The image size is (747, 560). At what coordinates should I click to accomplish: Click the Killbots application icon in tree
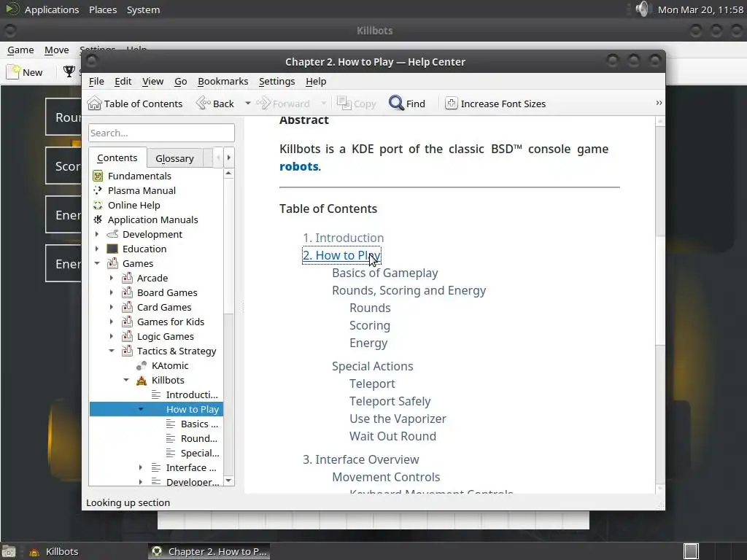click(142, 381)
